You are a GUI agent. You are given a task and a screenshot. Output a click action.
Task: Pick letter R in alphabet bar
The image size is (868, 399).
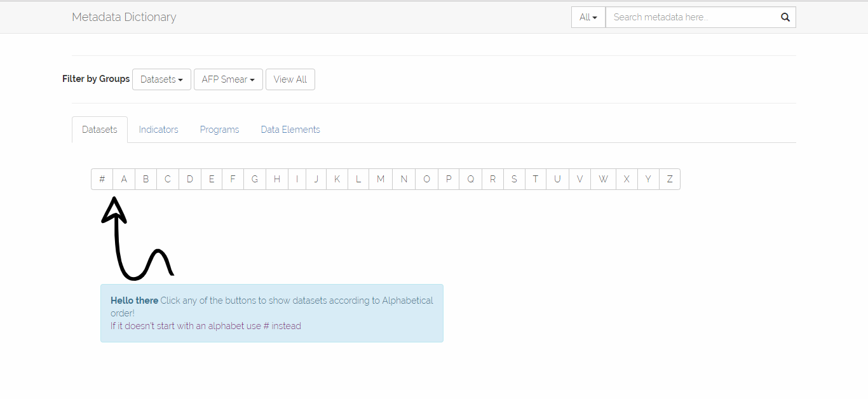coord(492,179)
